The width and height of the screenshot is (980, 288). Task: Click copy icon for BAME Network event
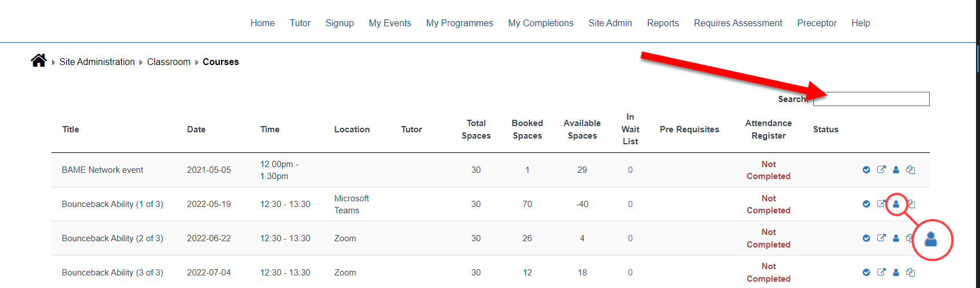coord(911,170)
